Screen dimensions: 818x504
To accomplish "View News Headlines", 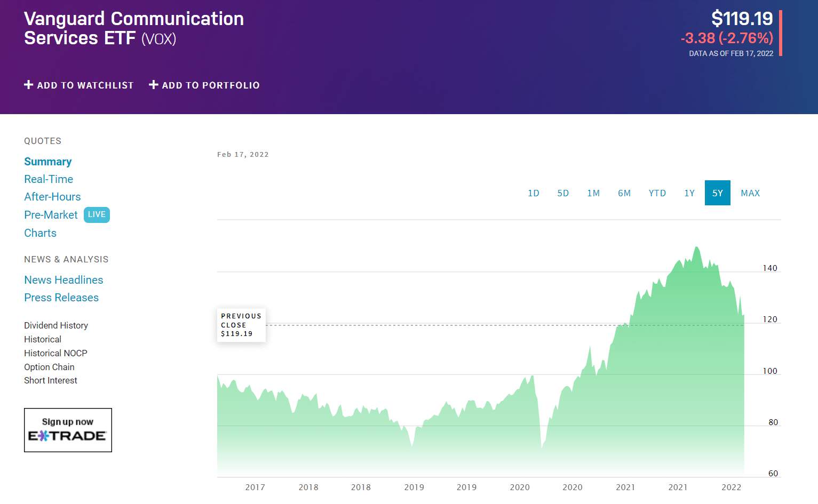I will (63, 280).
